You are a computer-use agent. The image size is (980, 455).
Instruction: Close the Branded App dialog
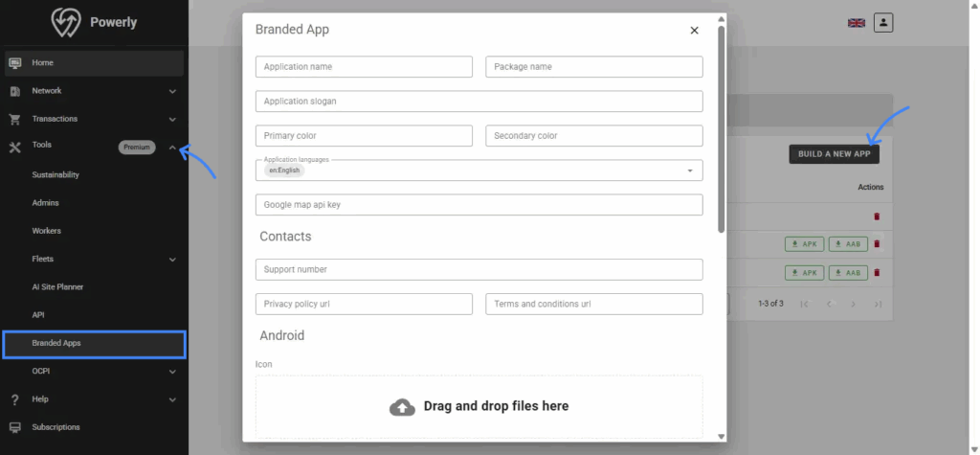click(x=695, y=31)
